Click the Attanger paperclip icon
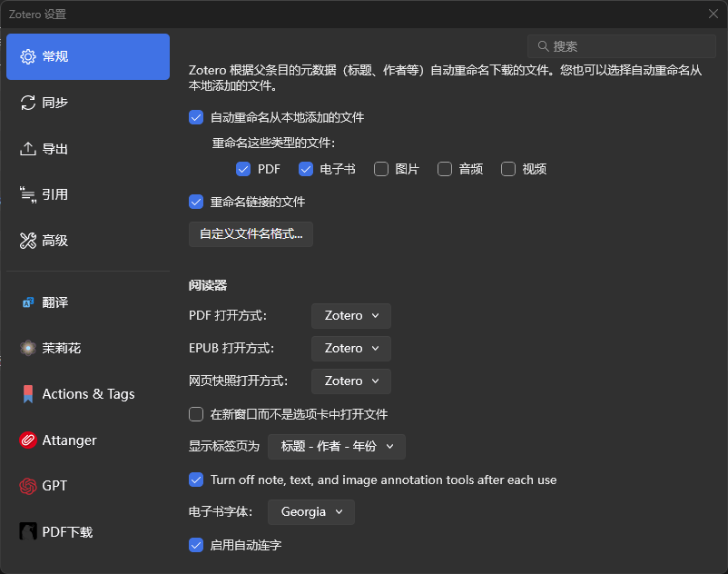Screen dimensions: 728x574 [x=28, y=440]
